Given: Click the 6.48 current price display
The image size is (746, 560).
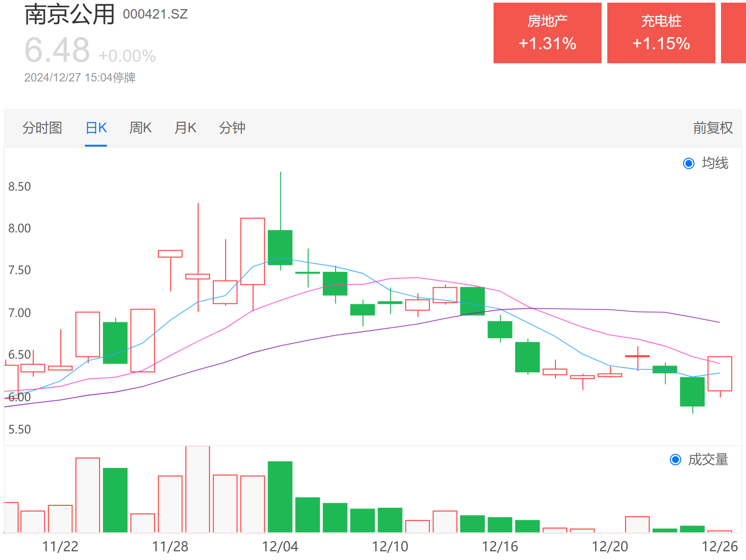Looking at the screenshot, I should pos(57,50).
